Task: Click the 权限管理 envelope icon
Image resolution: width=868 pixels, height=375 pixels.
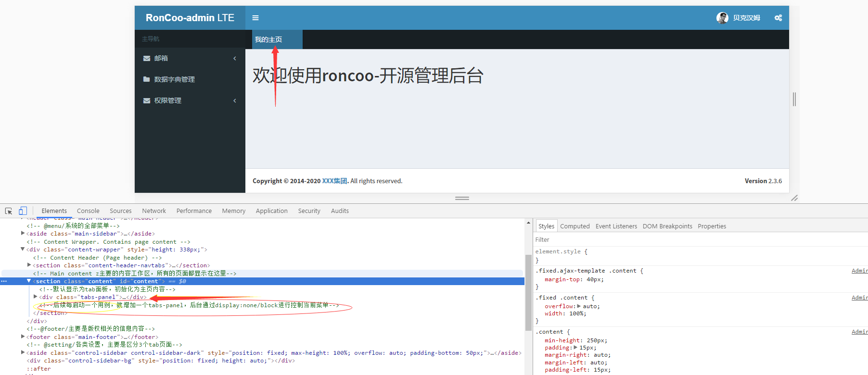Action: point(147,100)
